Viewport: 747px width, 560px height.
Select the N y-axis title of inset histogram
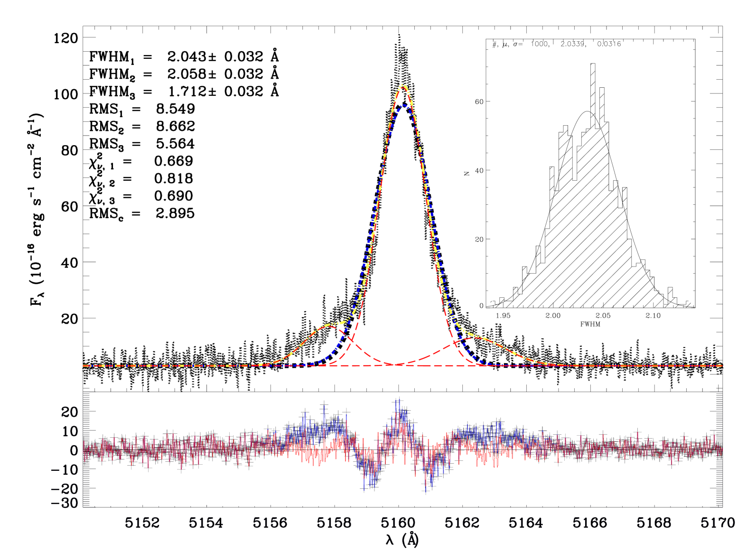[467, 174]
